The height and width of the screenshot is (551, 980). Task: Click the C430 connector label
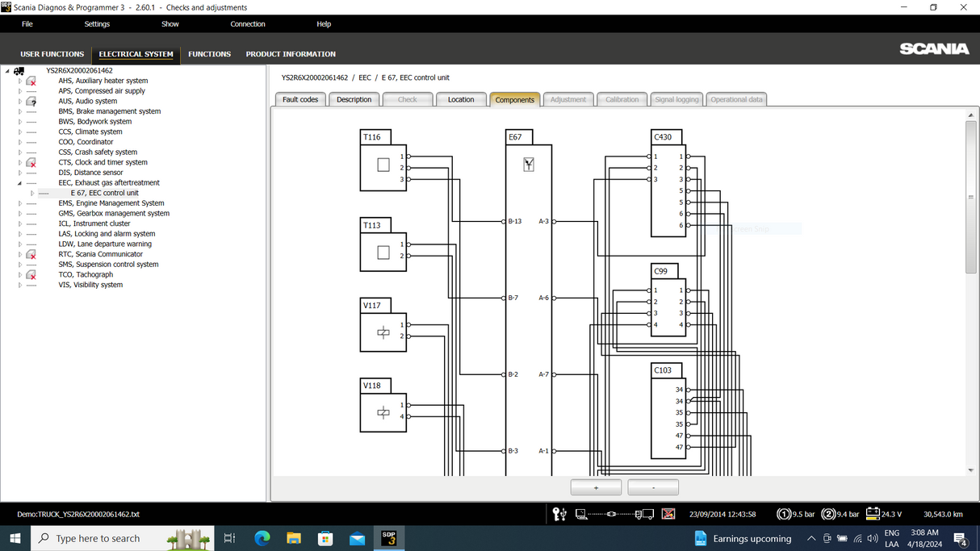(x=665, y=137)
